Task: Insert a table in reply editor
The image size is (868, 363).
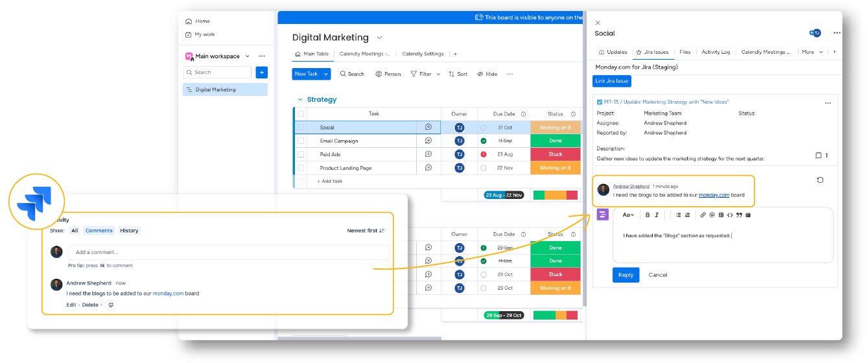Action: coord(721,215)
